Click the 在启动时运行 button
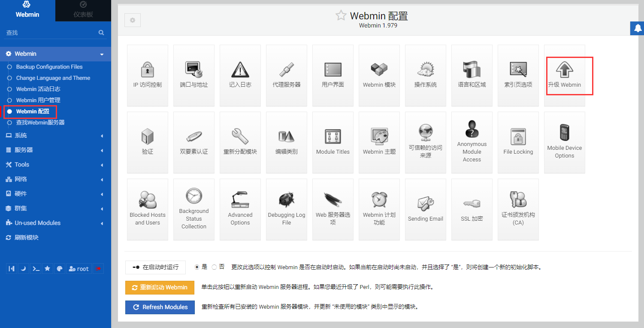Screen dimensions: 644x328 tap(155, 267)
